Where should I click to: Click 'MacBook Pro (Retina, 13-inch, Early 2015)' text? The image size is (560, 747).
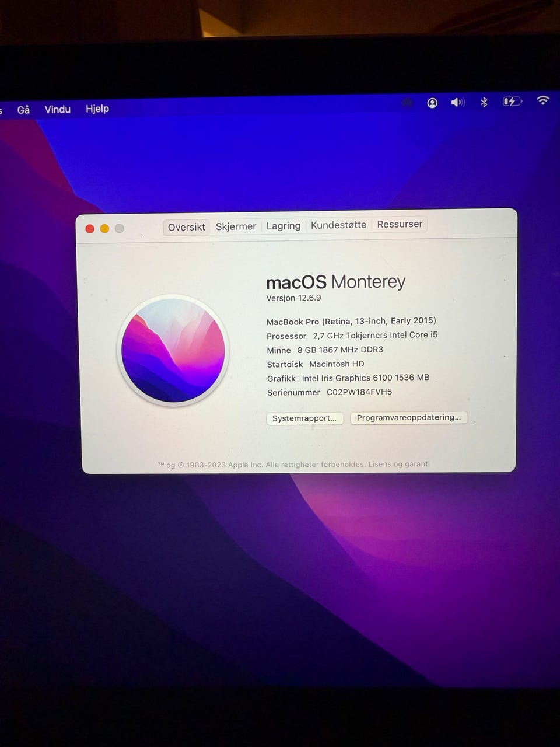(x=351, y=321)
